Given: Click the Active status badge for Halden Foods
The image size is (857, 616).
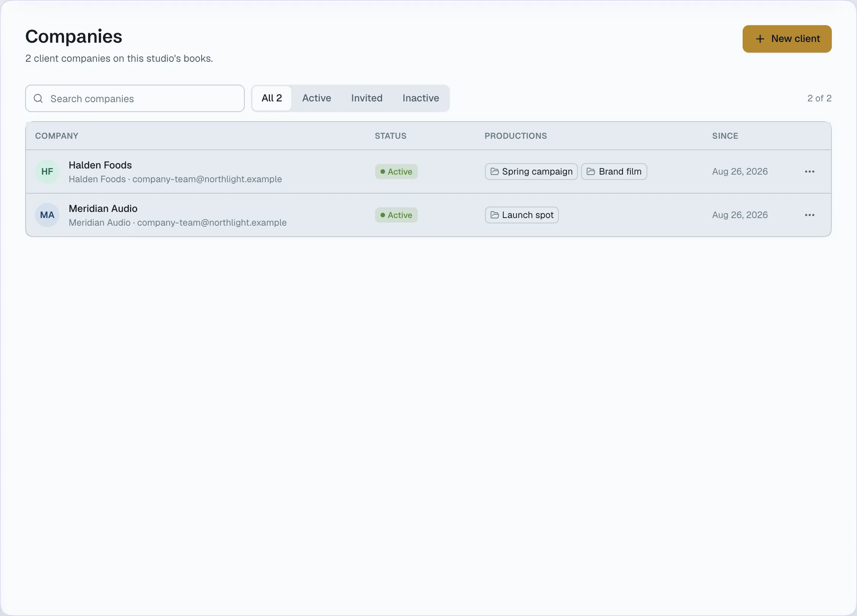Looking at the screenshot, I should (396, 172).
